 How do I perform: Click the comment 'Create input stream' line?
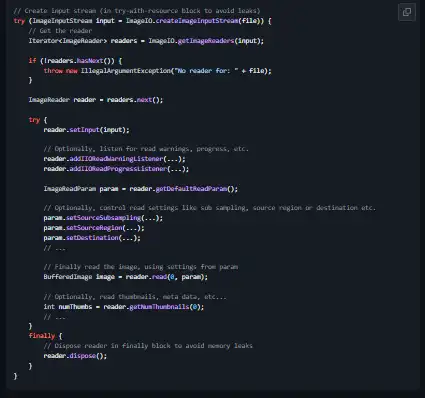[137, 11]
